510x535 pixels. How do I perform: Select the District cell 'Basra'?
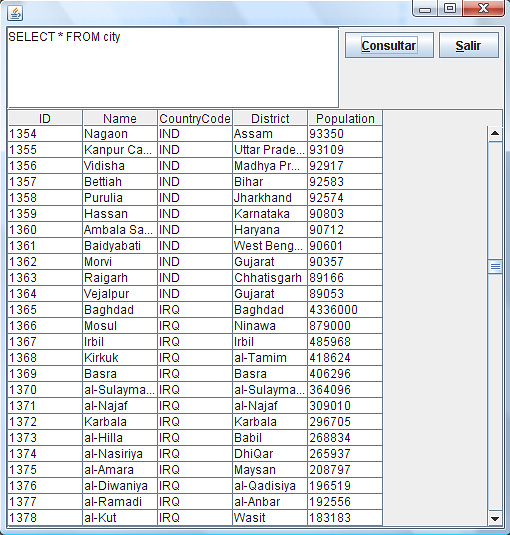pyautogui.click(x=270, y=374)
